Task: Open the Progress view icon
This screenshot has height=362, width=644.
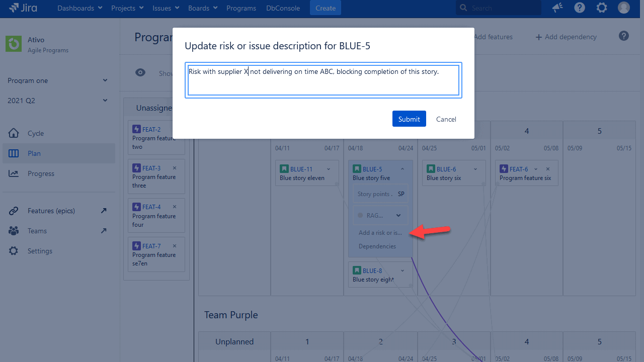Action: point(13,173)
